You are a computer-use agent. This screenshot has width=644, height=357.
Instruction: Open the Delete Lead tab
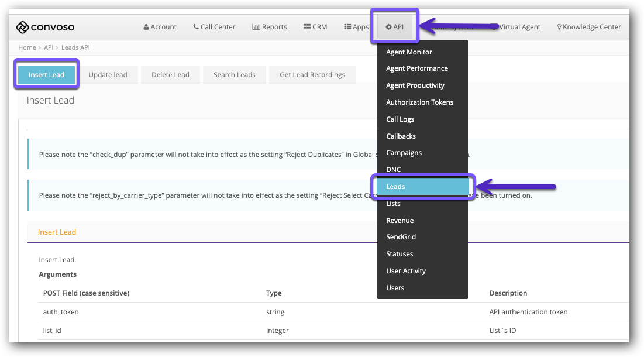click(170, 74)
